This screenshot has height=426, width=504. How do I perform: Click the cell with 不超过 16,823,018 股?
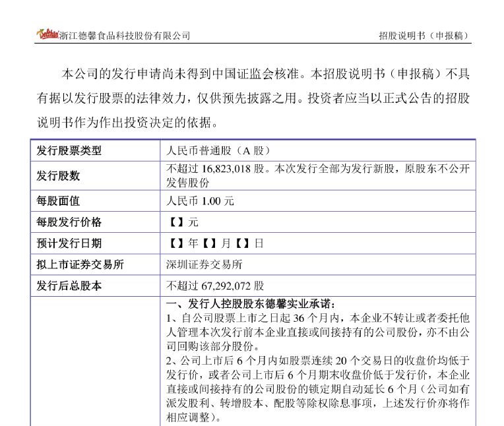click(x=317, y=175)
